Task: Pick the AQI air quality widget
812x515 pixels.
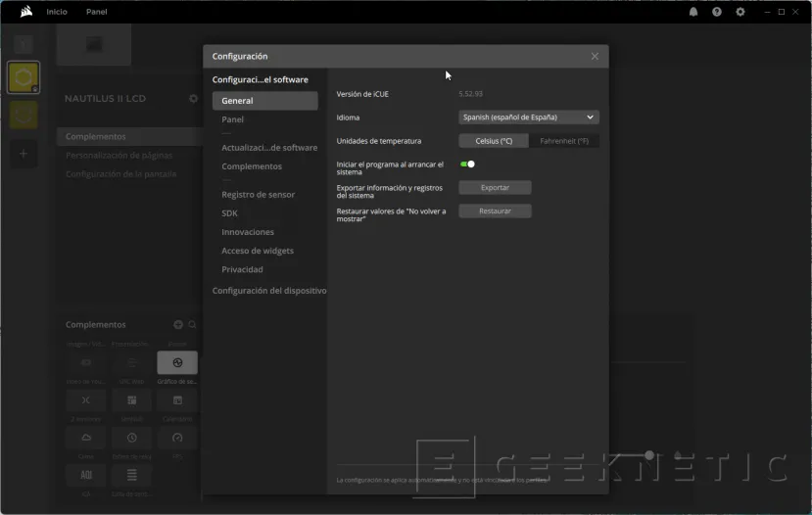Action: [x=86, y=475]
